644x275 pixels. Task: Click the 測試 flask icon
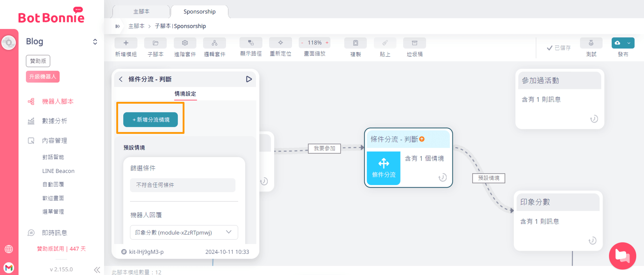tap(591, 43)
